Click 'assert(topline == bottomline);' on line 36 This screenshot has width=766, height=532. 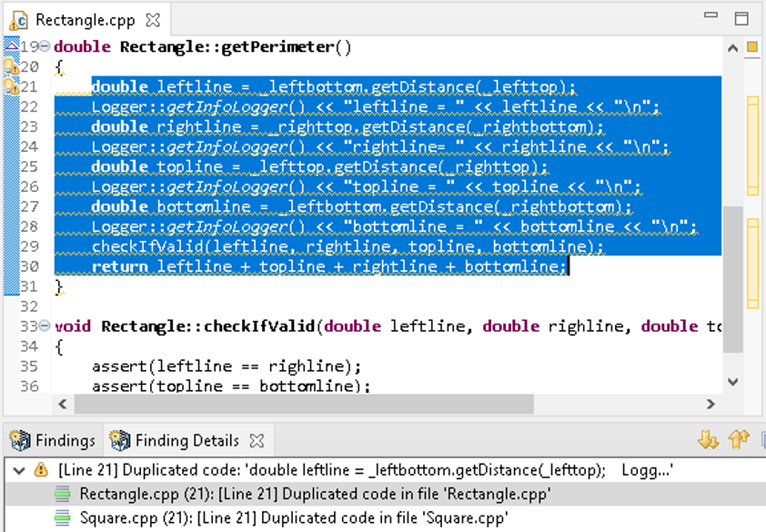click(232, 386)
